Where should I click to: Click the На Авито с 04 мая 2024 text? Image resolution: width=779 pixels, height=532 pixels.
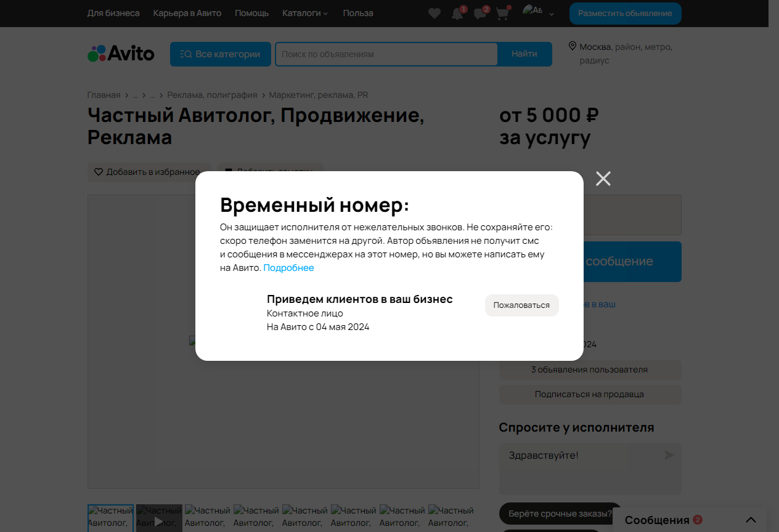[318, 327]
